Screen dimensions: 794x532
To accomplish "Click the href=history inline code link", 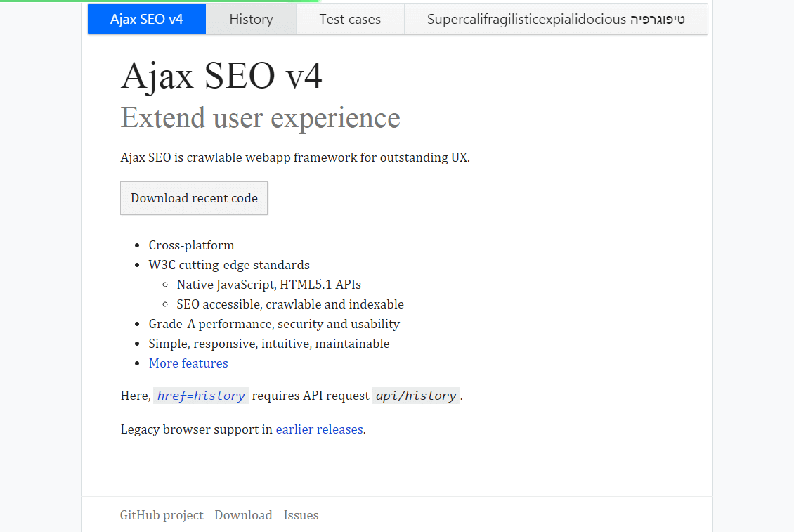I will click(200, 395).
